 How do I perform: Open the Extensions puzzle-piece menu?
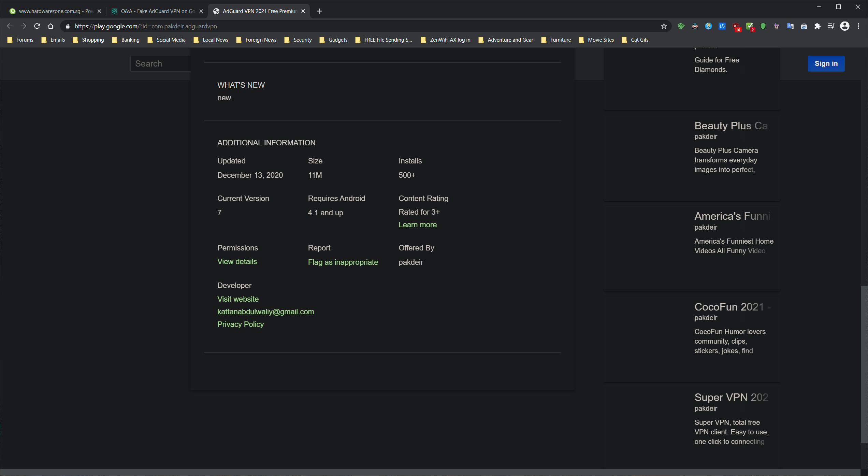[818, 26]
